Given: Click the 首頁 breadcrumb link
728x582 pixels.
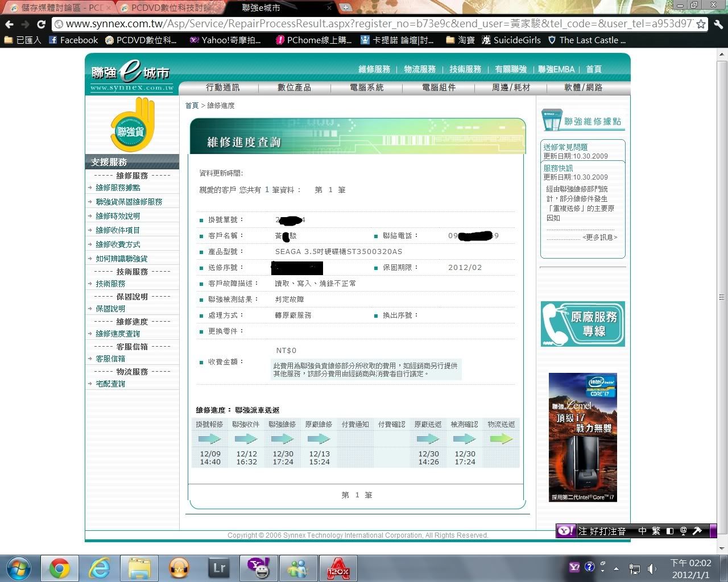Looking at the screenshot, I should pos(192,106).
